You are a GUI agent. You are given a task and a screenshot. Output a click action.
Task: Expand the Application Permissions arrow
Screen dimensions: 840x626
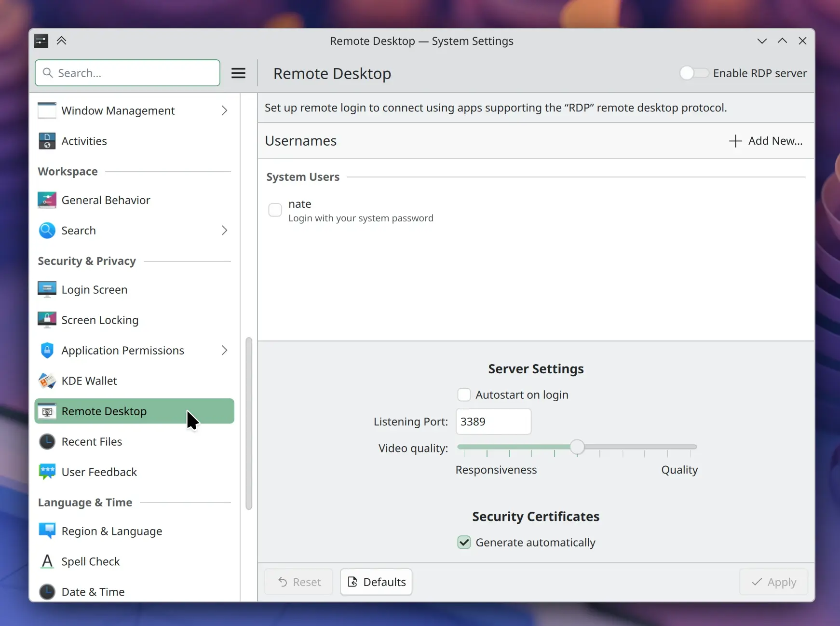tap(224, 351)
